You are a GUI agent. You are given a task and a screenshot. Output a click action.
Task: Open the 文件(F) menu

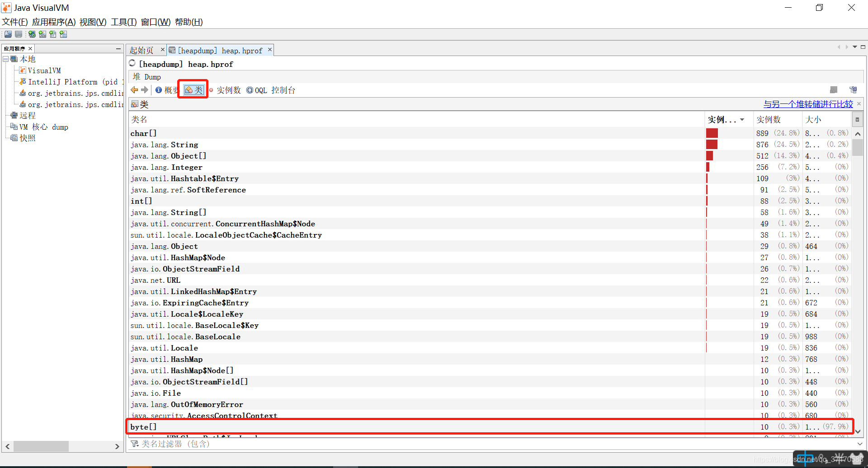click(x=15, y=22)
